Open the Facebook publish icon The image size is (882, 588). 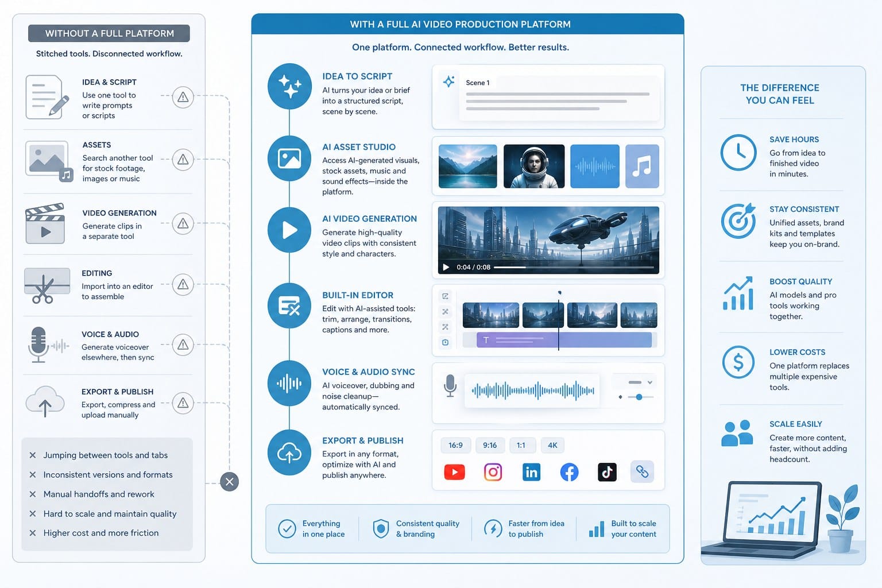point(569,472)
